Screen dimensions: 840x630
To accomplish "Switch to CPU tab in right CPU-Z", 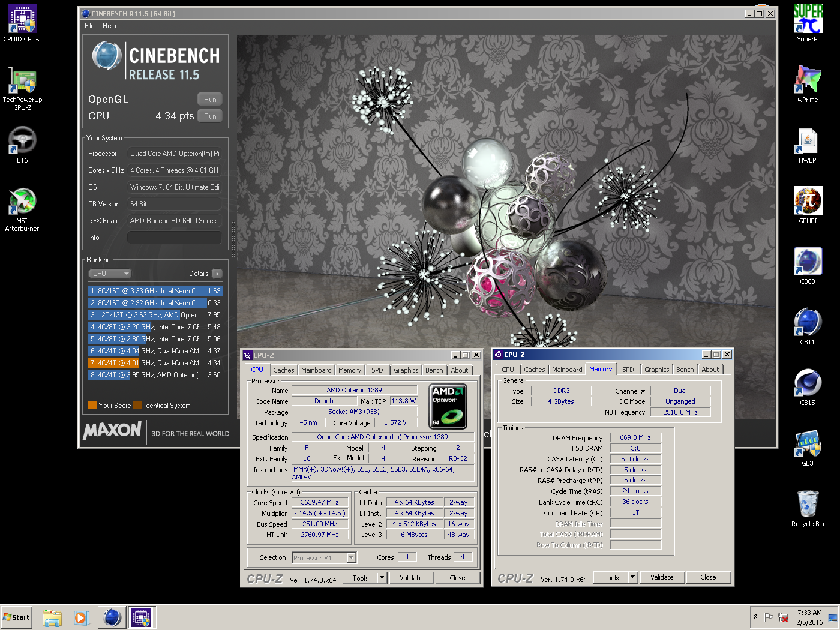I will [508, 370].
